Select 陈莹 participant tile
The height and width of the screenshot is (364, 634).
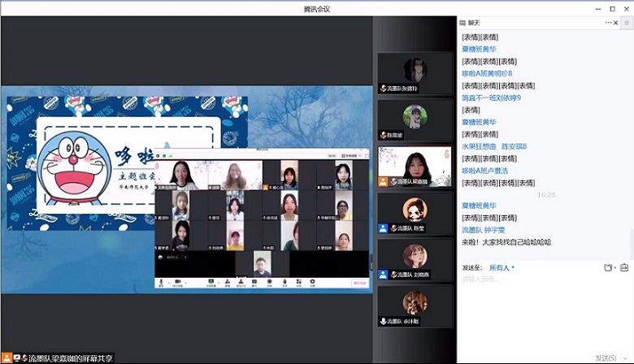415,214
